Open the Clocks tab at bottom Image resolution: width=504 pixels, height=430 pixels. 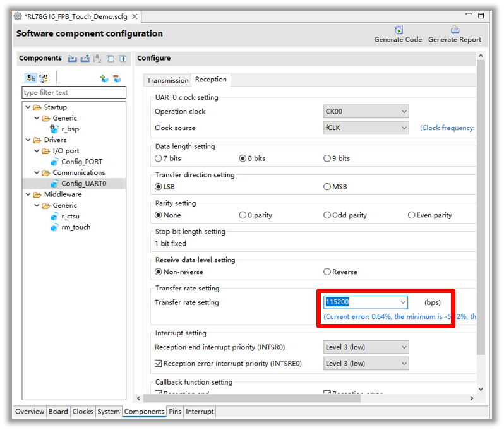coord(83,412)
